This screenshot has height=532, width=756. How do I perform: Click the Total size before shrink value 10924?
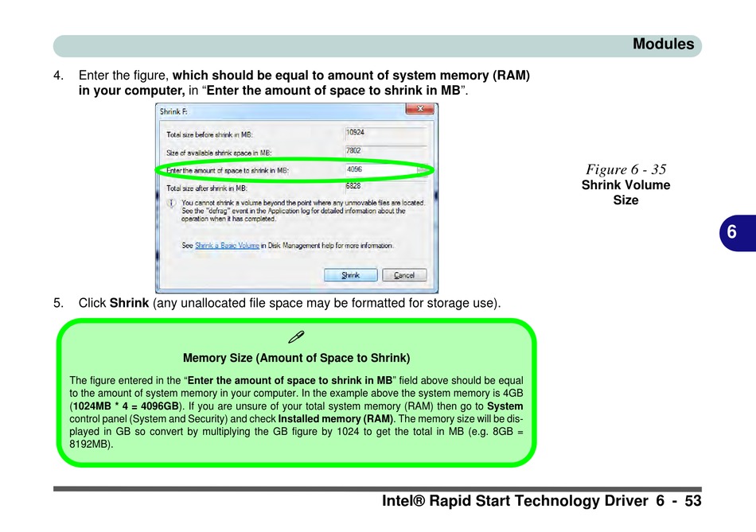click(x=356, y=133)
